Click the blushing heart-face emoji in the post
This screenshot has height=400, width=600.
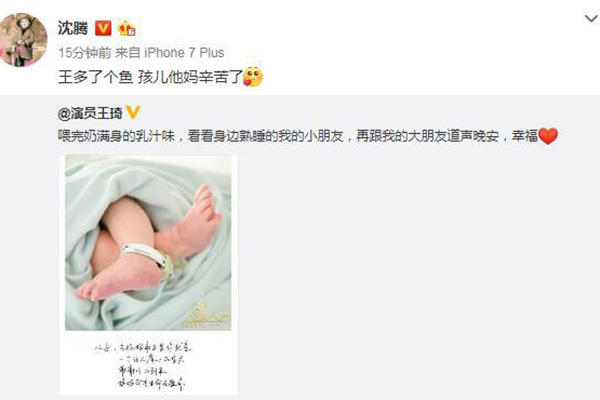253,77
